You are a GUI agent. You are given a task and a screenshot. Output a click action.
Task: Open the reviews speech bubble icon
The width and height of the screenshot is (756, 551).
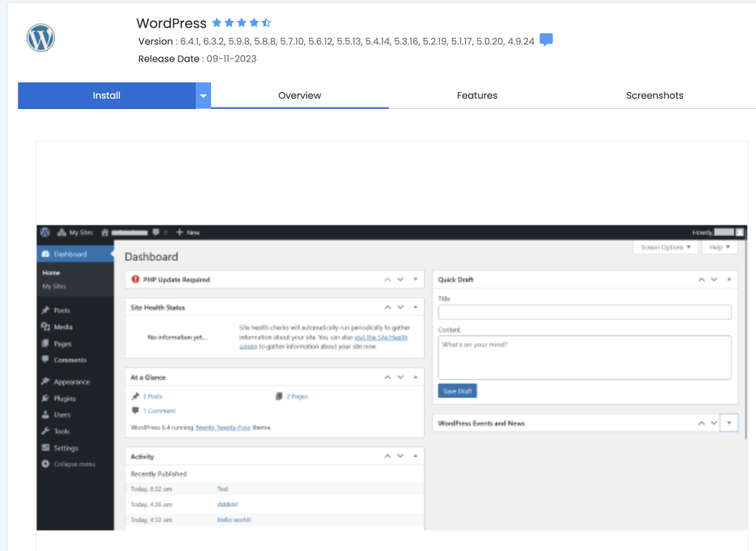(547, 40)
